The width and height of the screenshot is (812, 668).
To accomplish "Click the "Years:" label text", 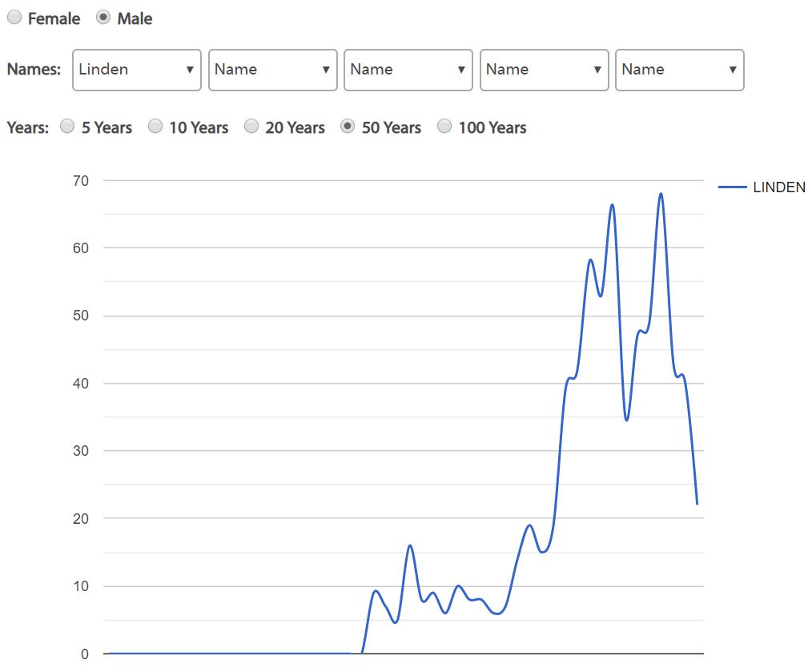I will click(x=28, y=127).
